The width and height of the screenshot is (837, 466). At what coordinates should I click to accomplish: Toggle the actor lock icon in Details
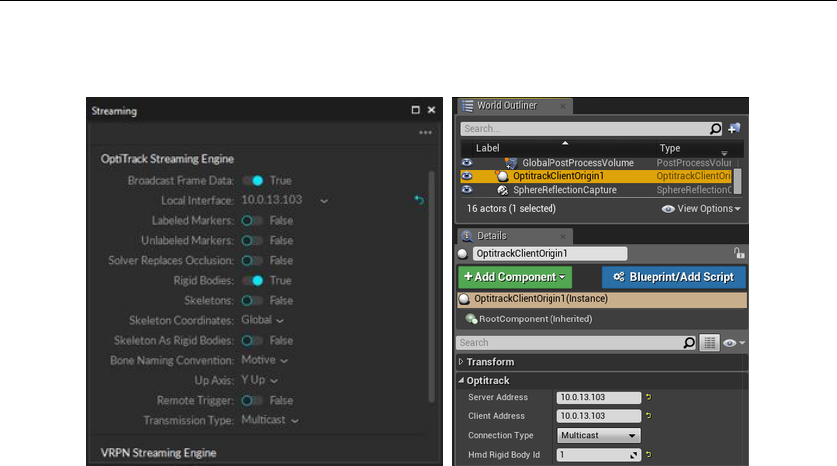point(739,253)
